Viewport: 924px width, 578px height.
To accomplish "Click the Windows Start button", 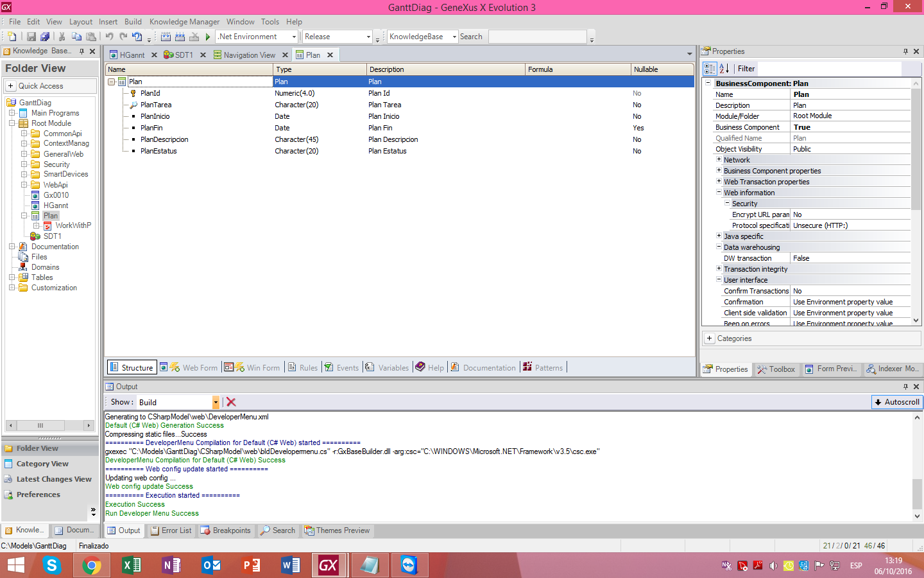I will pos(15,565).
